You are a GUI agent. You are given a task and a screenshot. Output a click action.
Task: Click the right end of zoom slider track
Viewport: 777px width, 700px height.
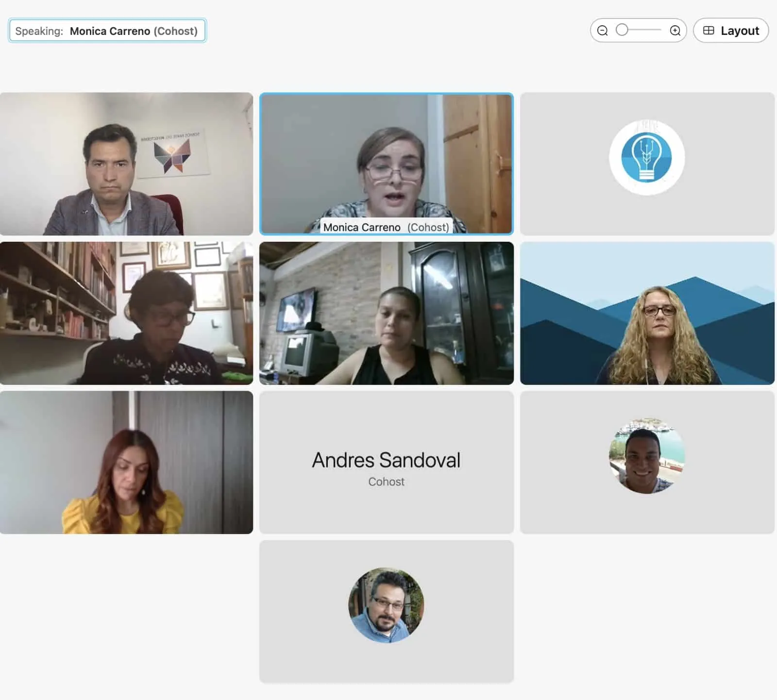pos(659,30)
